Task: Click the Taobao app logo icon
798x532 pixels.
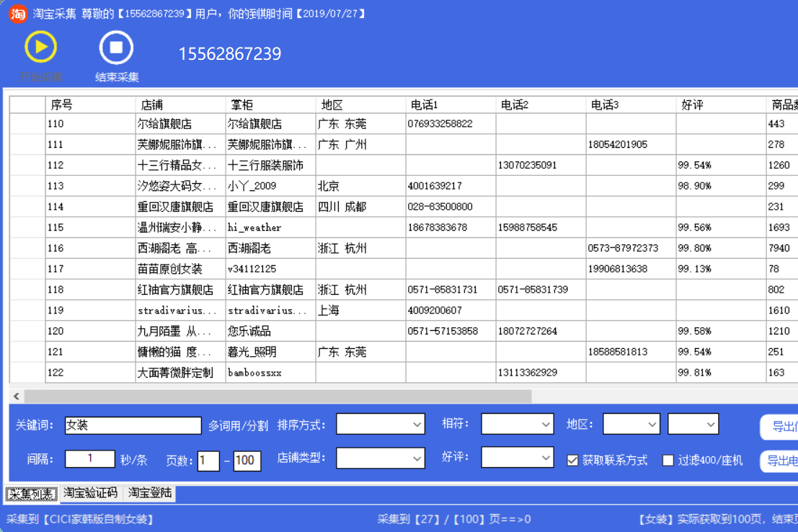Action: tap(18, 13)
